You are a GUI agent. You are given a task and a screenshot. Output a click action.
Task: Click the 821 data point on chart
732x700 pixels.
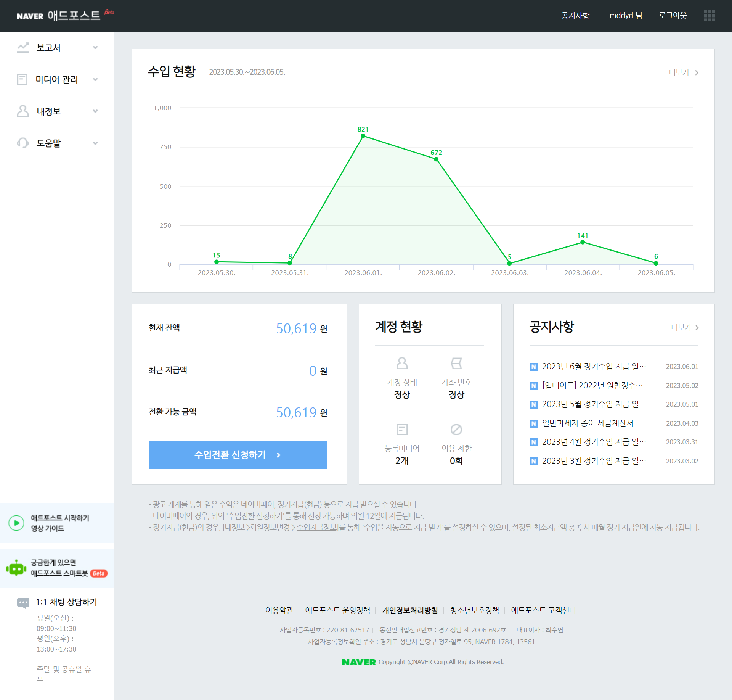[x=363, y=136]
